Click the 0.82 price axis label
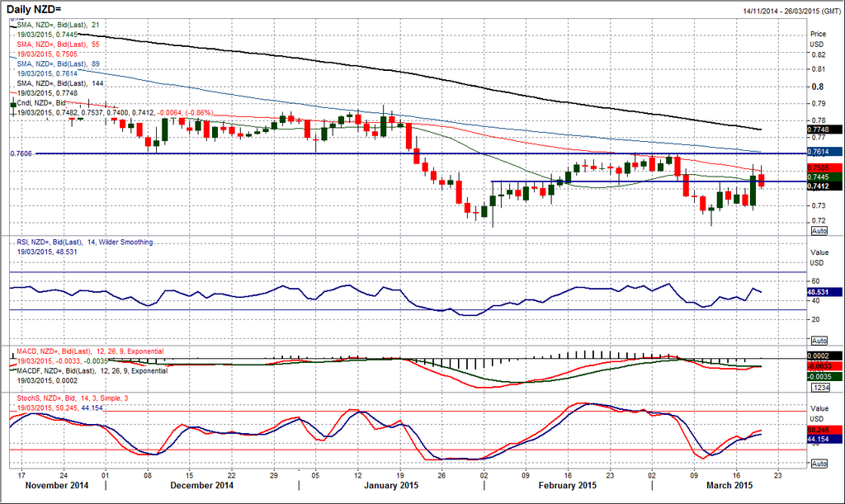The height and width of the screenshot is (504, 845). tap(818, 55)
